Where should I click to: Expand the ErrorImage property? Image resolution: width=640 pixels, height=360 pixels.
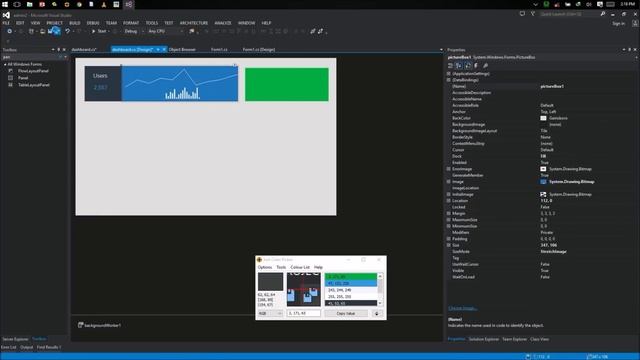tap(449, 169)
